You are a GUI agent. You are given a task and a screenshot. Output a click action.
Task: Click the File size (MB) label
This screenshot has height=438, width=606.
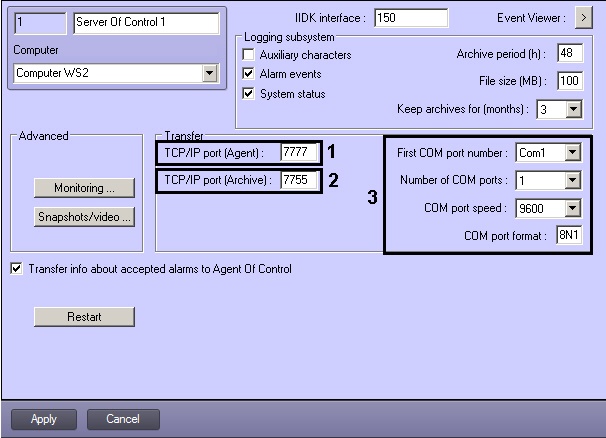tap(513, 81)
